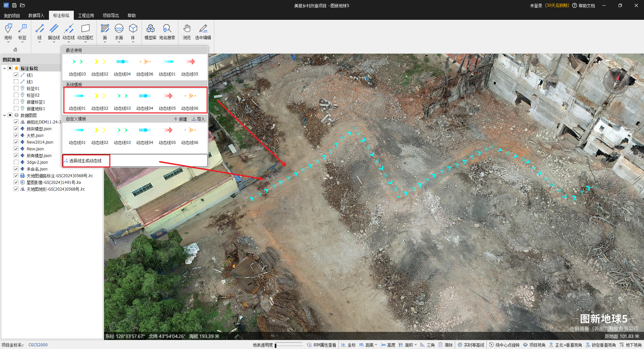Screen dimensions: 644x349
Task: Select the 地标 landmark tool
Action: pyautogui.click(x=8, y=32)
